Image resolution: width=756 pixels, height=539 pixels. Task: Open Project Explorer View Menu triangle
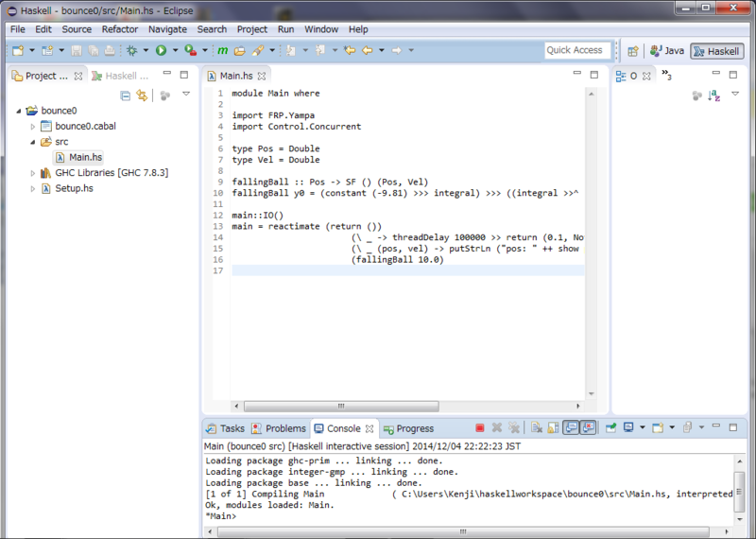(186, 95)
